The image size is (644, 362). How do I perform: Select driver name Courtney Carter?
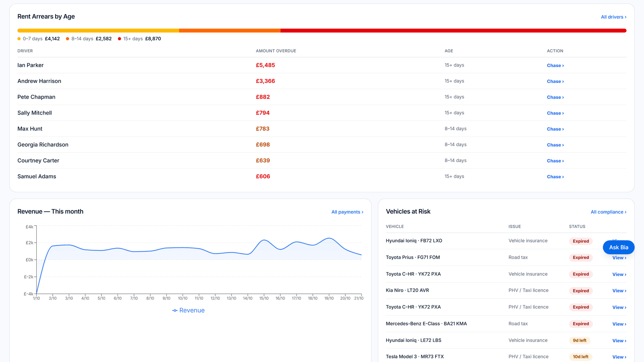point(38,160)
